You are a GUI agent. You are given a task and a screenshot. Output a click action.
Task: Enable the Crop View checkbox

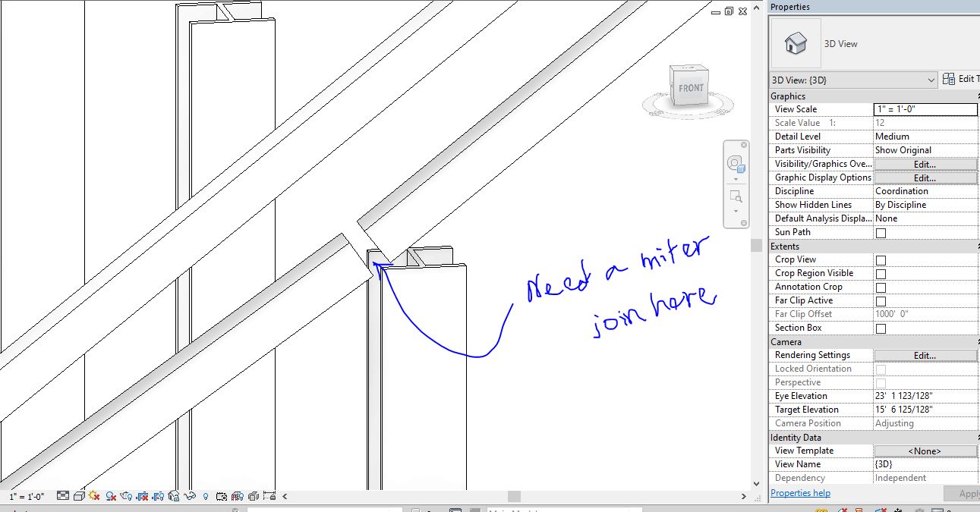(882, 259)
